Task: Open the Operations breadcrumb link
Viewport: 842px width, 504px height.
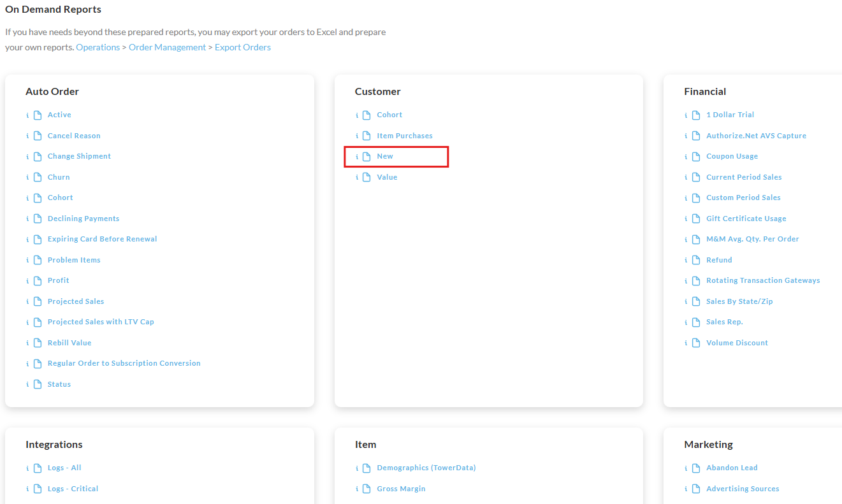Action: click(x=98, y=47)
